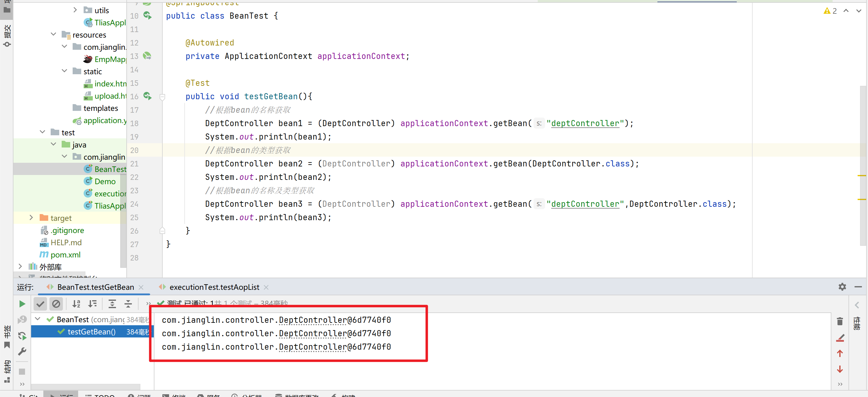Click the first DeptController output link in console

313,320
